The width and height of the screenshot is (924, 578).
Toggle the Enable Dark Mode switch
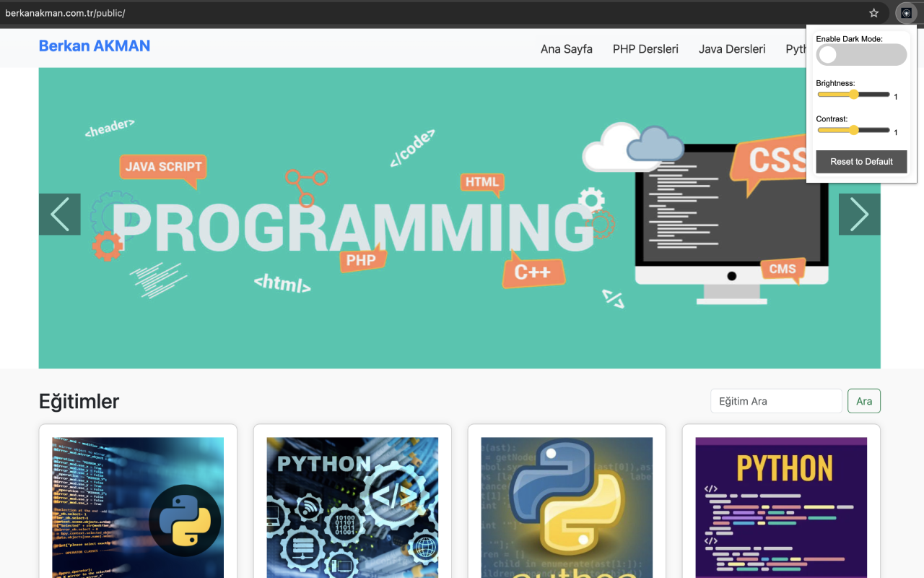coord(861,55)
